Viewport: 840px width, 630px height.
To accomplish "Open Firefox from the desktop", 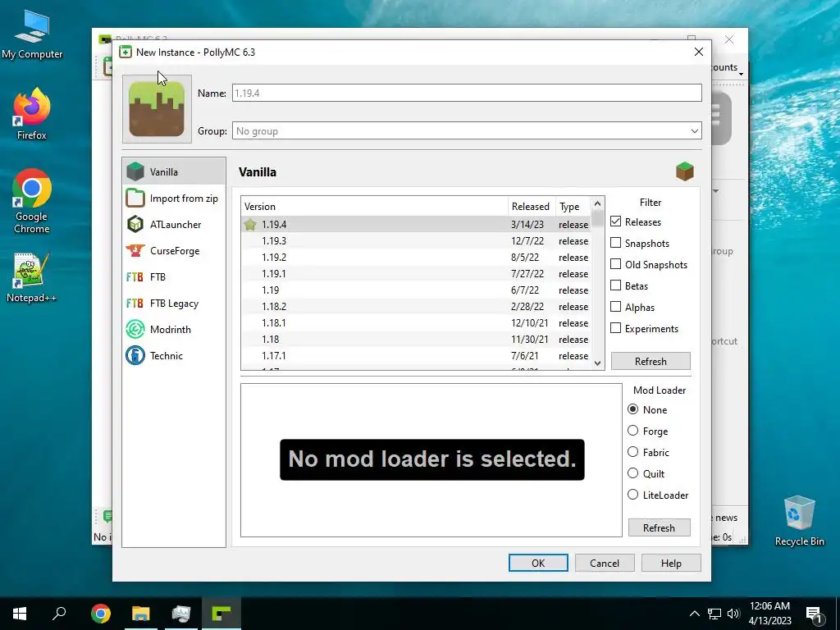I will 32,114.
